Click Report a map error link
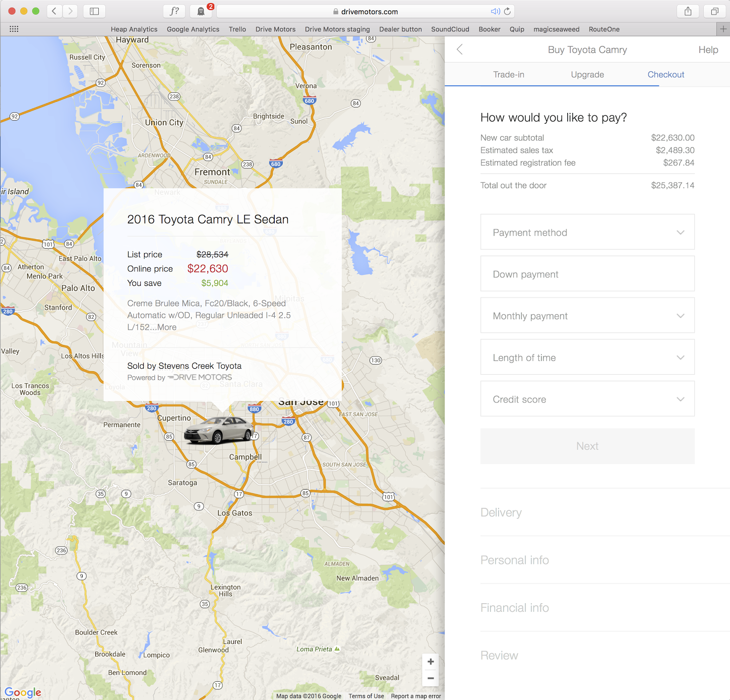This screenshot has width=730, height=700. (x=416, y=696)
